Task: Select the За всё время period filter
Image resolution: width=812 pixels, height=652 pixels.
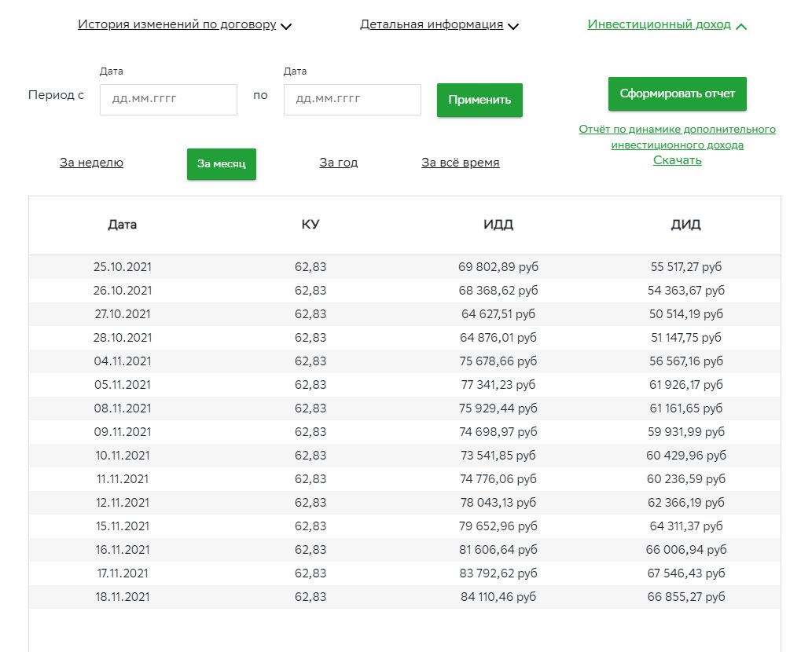Action: 461,163
